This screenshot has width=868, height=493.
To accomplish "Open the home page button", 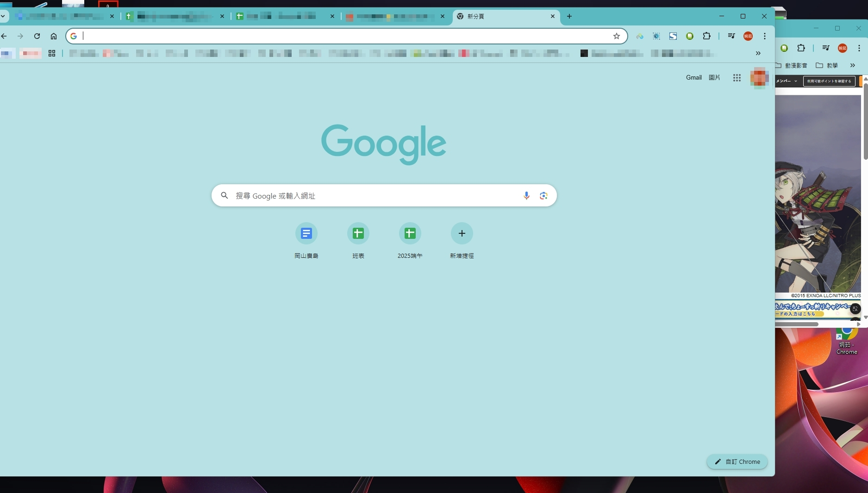I will point(54,36).
